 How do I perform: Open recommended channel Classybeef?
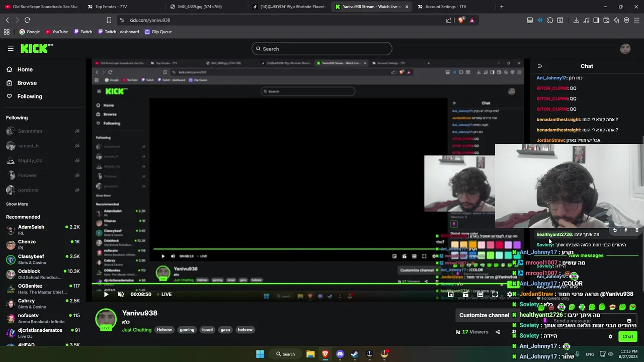tap(43, 259)
